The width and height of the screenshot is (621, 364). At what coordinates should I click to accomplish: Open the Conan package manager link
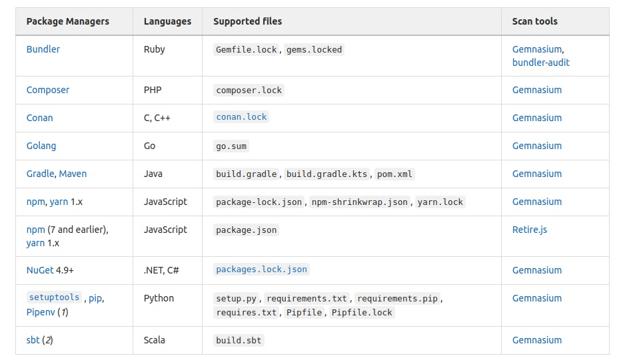(x=39, y=118)
